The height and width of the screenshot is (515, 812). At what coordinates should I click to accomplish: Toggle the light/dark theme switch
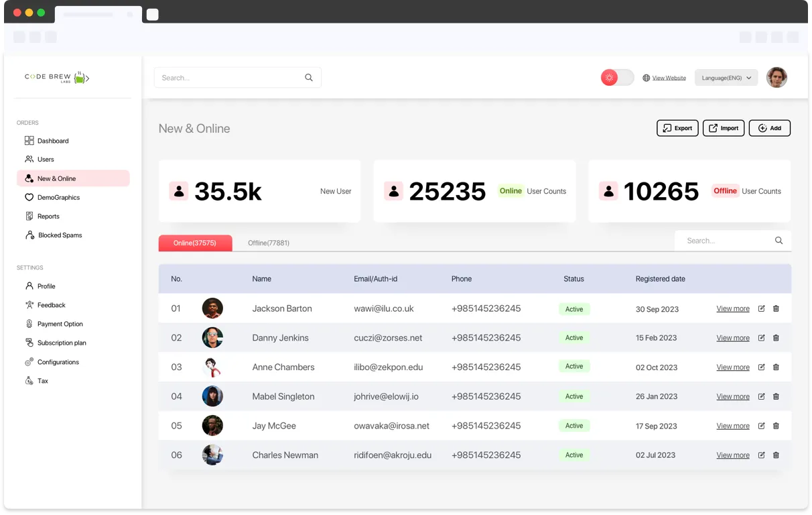point(617,78)
